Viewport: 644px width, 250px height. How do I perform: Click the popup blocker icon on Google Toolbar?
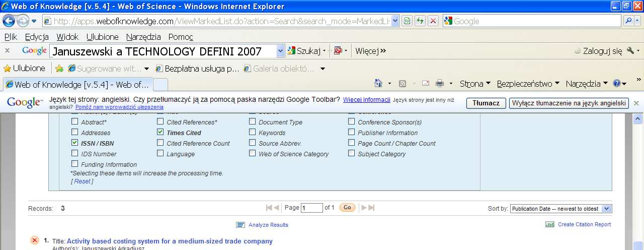pos(338,51)
